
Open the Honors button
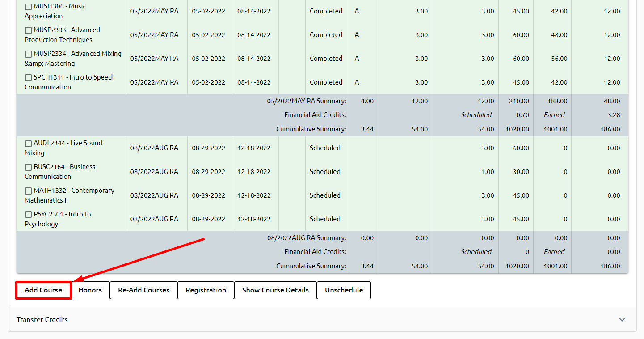(90, 290)
